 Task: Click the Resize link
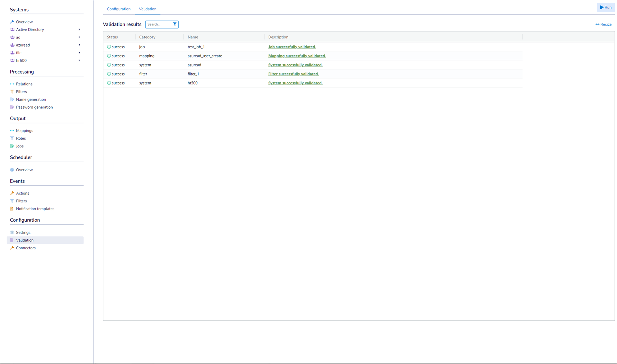point(603,24)
